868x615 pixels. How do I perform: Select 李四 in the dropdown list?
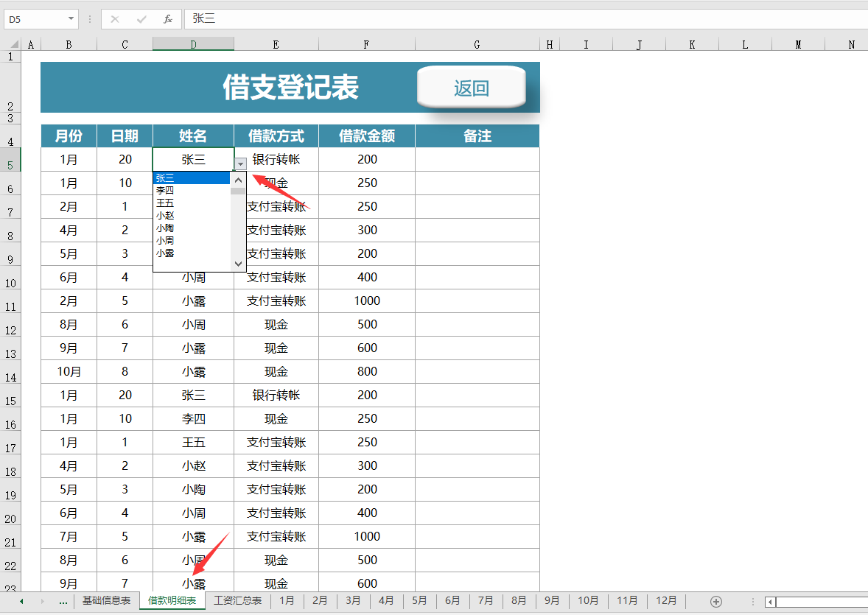192,191
